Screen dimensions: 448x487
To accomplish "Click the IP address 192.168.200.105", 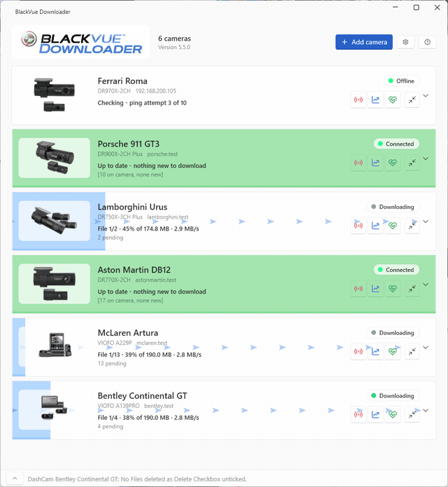I will point(155,91).
